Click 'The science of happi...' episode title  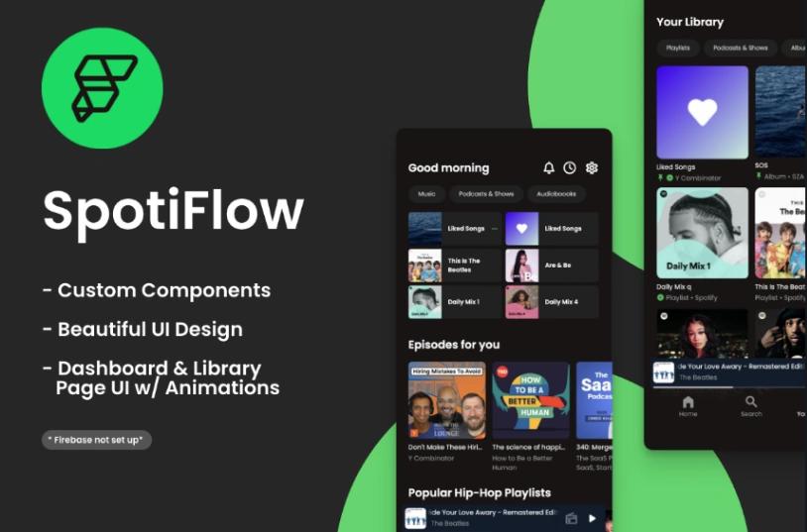pyautogui.click(x=528, y=447)
